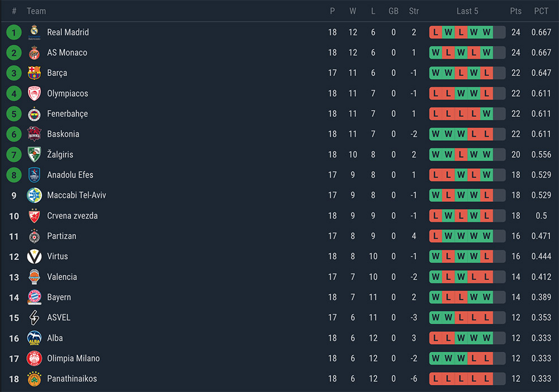Click the AS Monaco team logo
Screen dimensions: 559x392
point(34,53)
